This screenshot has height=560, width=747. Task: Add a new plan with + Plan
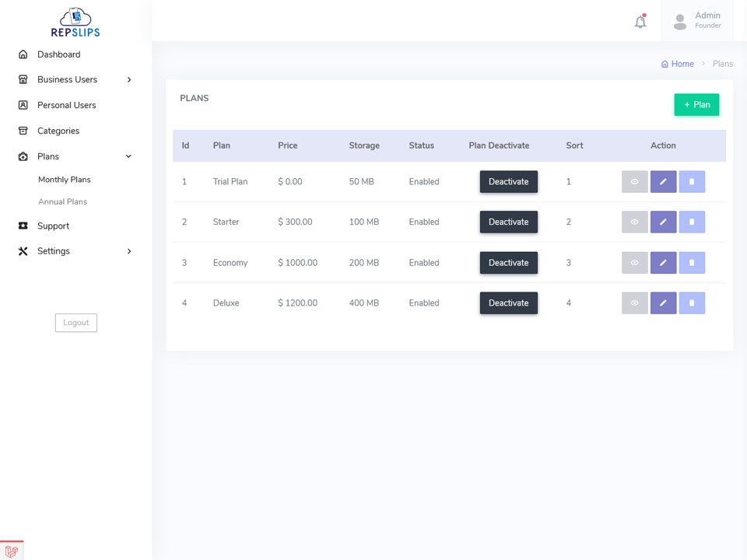coord(696,105)
